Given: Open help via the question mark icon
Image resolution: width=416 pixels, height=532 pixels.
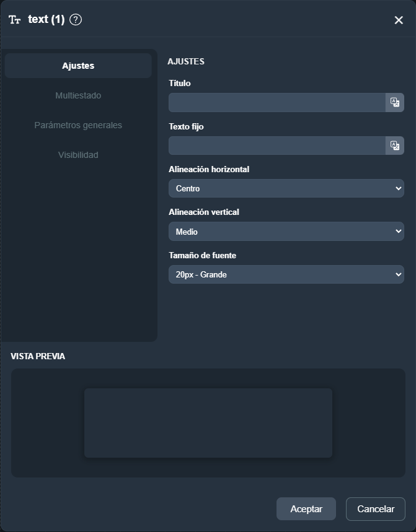Looking at the screenshot, I should coord(76,20).
